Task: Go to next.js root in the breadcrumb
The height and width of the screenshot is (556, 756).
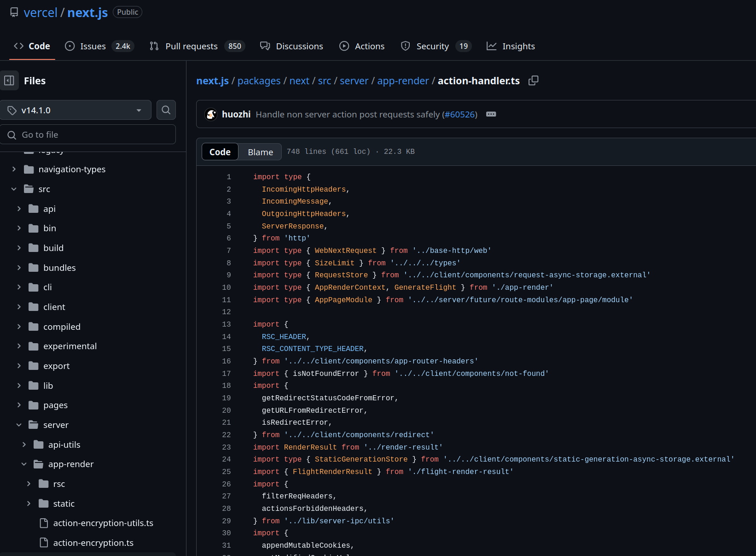Action: 212,81
